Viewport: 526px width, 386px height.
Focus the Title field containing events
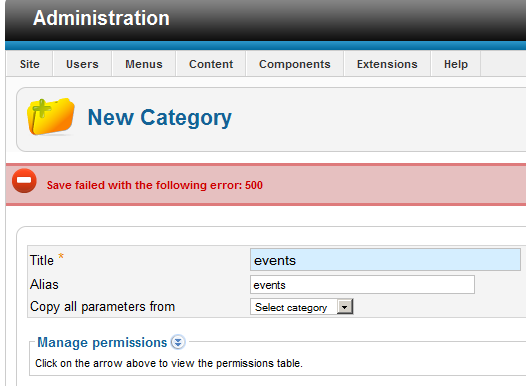click(x=385, y=260)
